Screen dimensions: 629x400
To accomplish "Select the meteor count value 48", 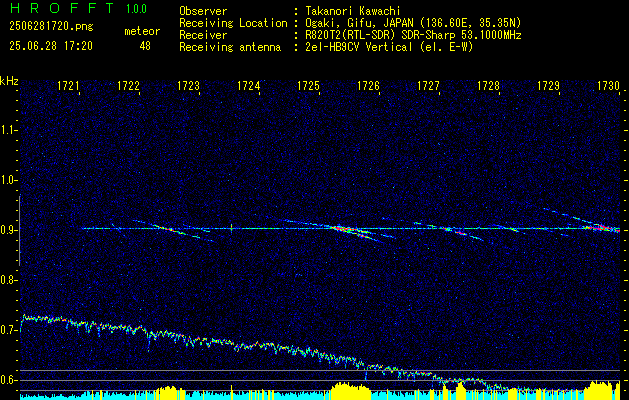I will click(145, 46).
